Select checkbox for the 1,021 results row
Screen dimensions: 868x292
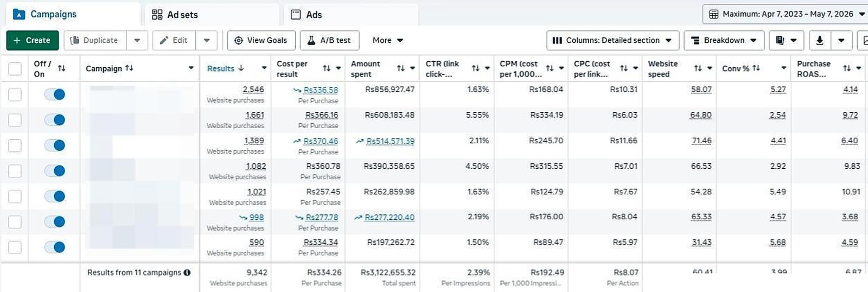click(x=15, y=196)
